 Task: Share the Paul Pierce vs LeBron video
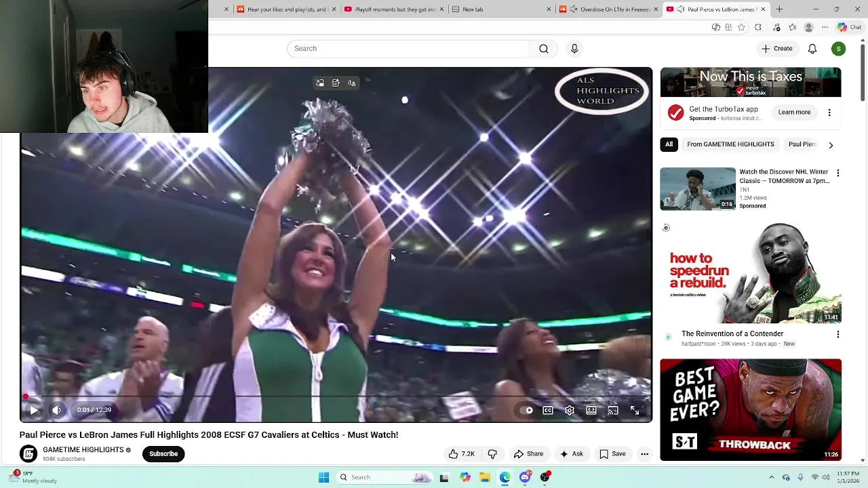pyautogui.click(x=529, y=454)
